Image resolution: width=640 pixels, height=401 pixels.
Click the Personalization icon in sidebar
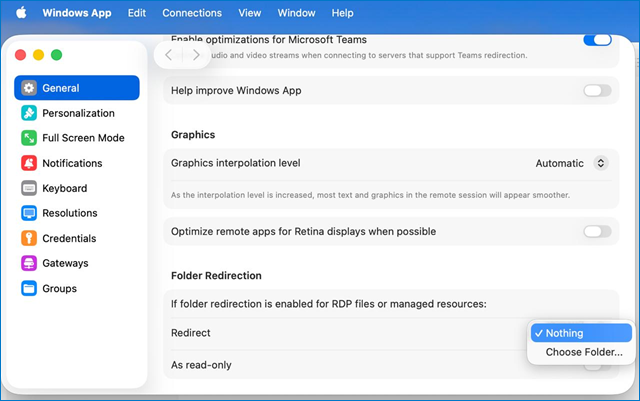click(29, 113)
